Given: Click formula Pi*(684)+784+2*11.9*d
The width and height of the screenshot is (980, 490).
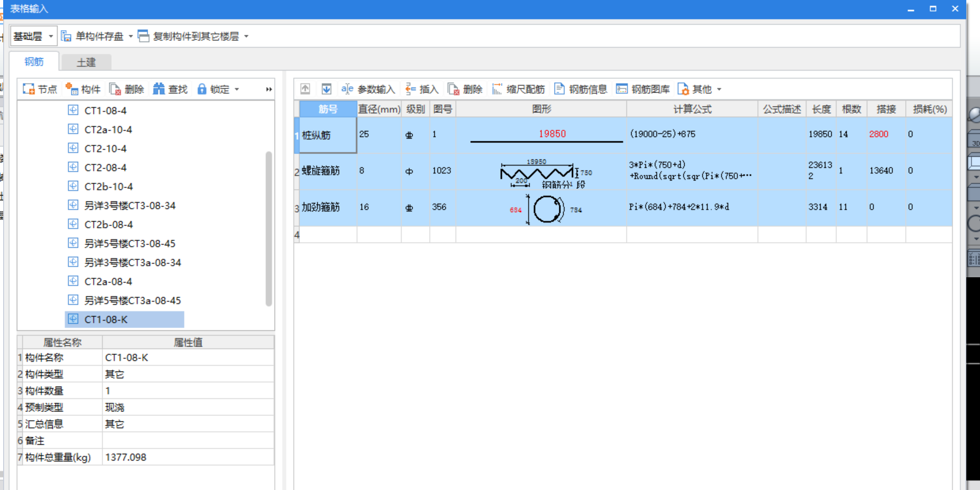Looking at the screenshot, I should tap(679, 207).
